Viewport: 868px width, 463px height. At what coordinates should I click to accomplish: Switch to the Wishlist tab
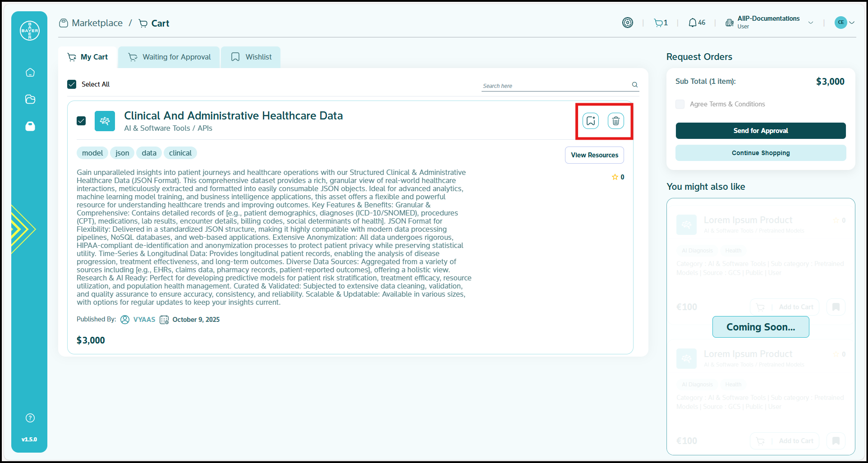pos(251,57)
